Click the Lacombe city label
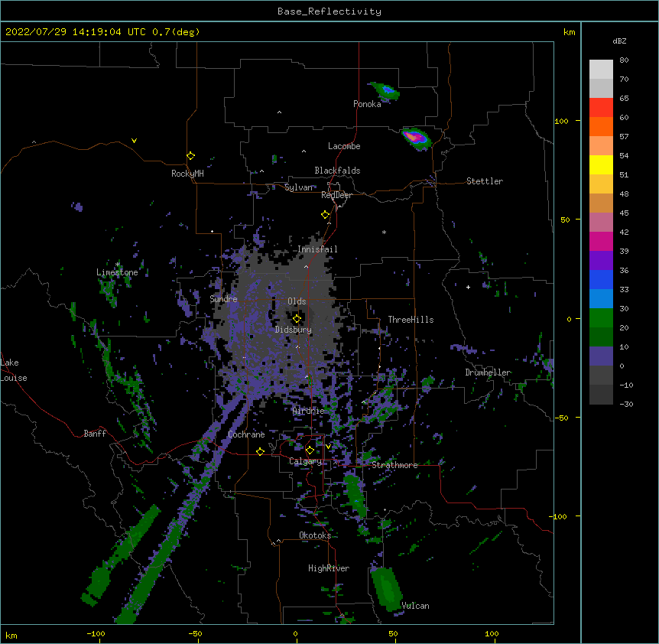Image resolution: width=659 pixels, height=644 pixels. [344, 146]
